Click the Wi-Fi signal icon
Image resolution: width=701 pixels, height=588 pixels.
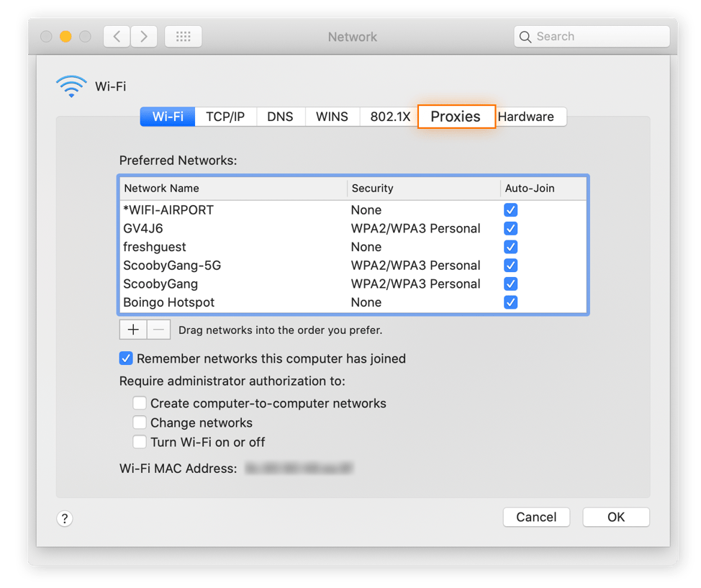[71, 86]
